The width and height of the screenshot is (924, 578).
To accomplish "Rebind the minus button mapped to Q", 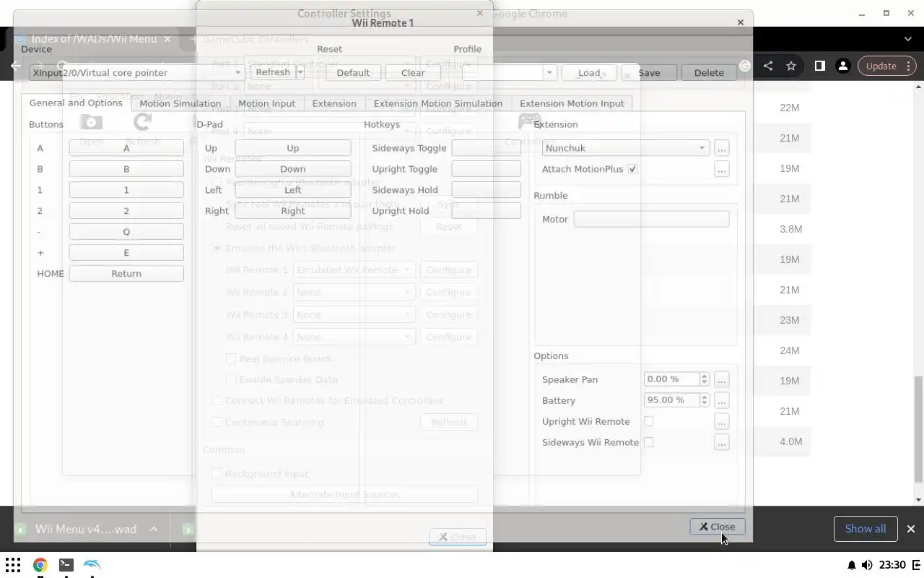I will point(126,232).
